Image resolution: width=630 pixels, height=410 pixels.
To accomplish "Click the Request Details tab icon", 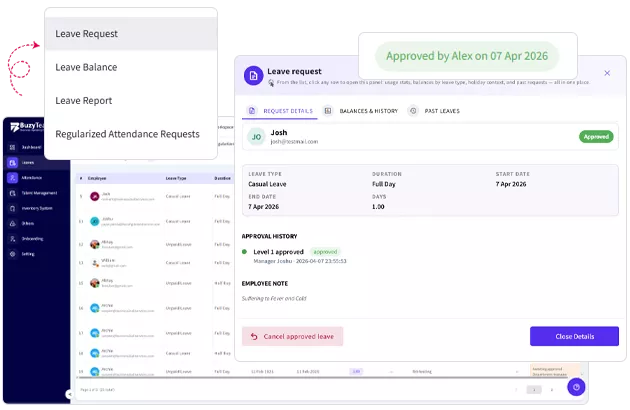I will 252,111.
